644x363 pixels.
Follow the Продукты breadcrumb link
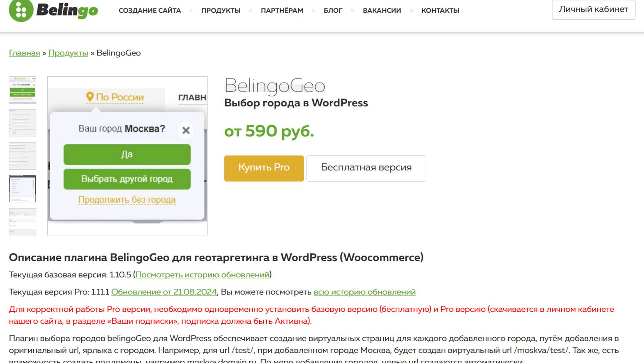point(68,53)
